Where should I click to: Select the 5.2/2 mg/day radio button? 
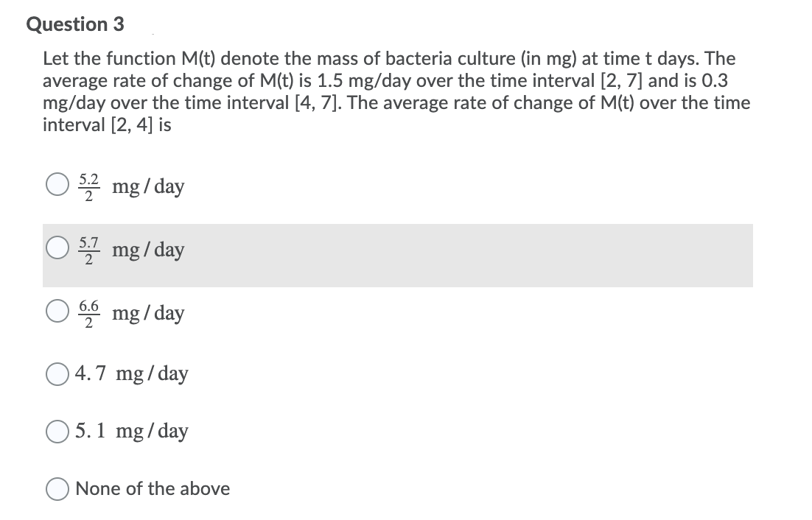(57, 186)
